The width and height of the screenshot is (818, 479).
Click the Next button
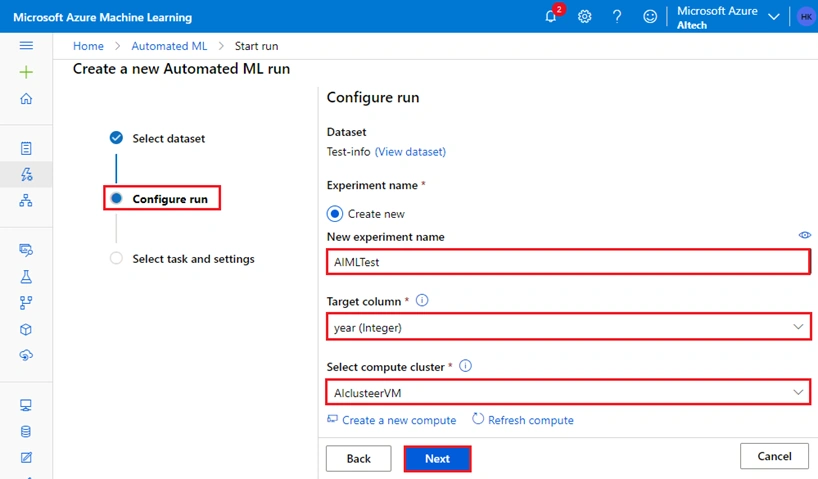pos(437,459)
